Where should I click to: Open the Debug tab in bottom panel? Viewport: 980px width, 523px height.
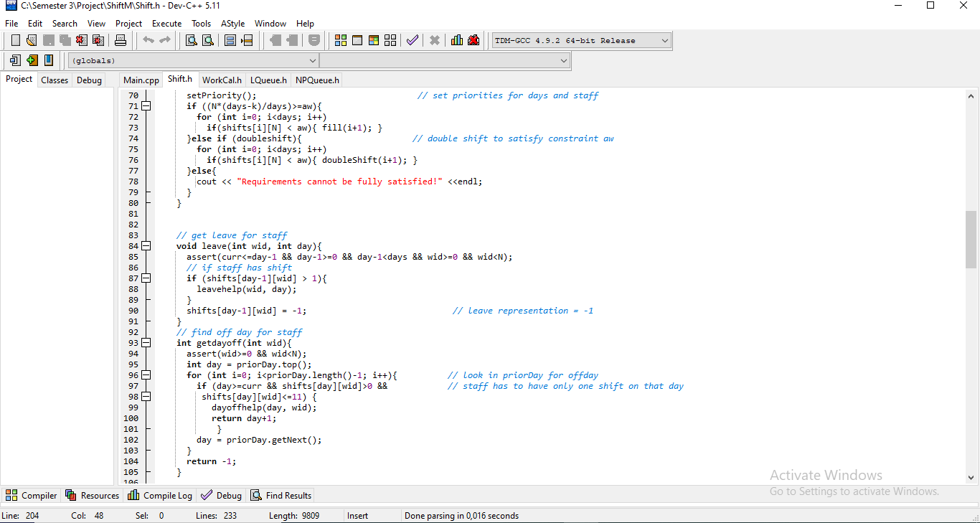222,496
